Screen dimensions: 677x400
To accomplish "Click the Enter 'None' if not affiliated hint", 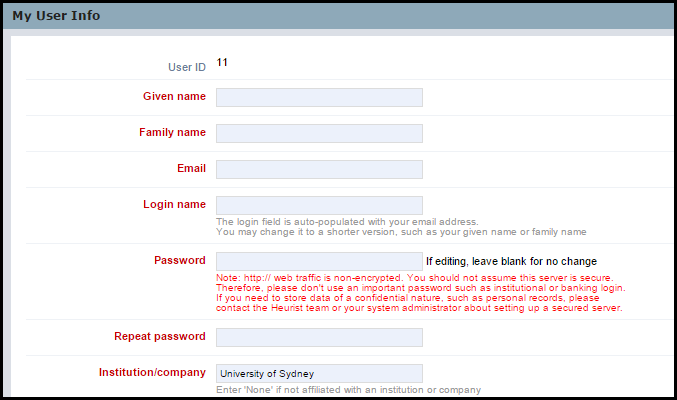I will click(348, 390).
